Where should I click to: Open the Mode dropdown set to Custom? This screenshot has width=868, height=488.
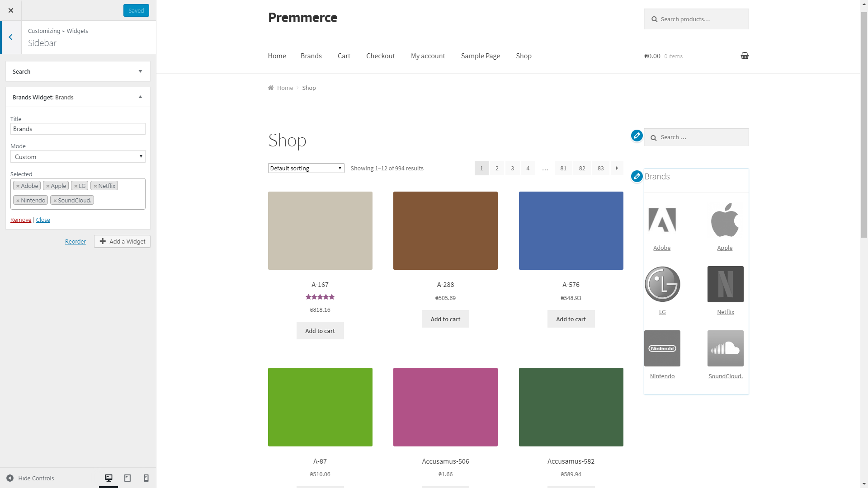coord(78,157)
